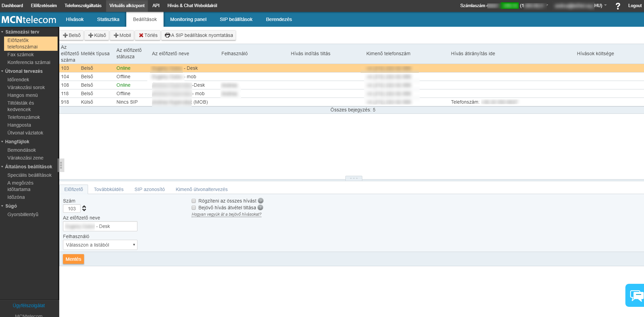Add a Mobil extension
Image resolution: width=644 pixels, height=317 pixels.
pyautogui.click(x=122, y=35)
